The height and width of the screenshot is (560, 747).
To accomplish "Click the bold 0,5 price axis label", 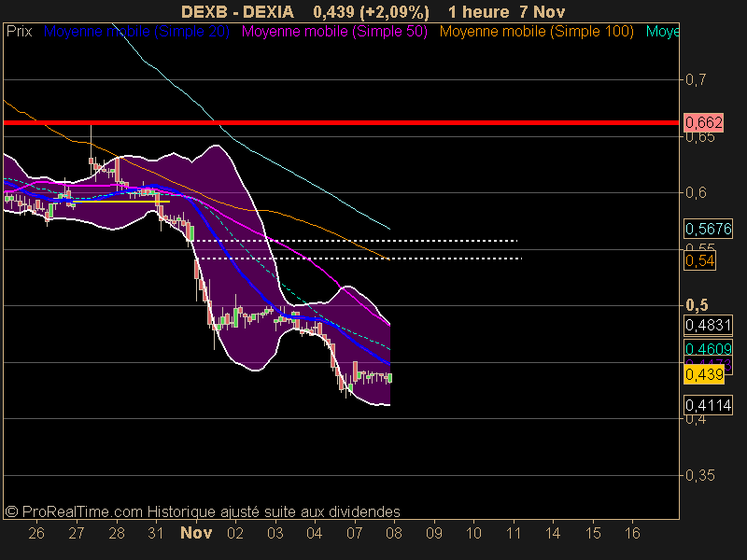I will click(697, 305).
